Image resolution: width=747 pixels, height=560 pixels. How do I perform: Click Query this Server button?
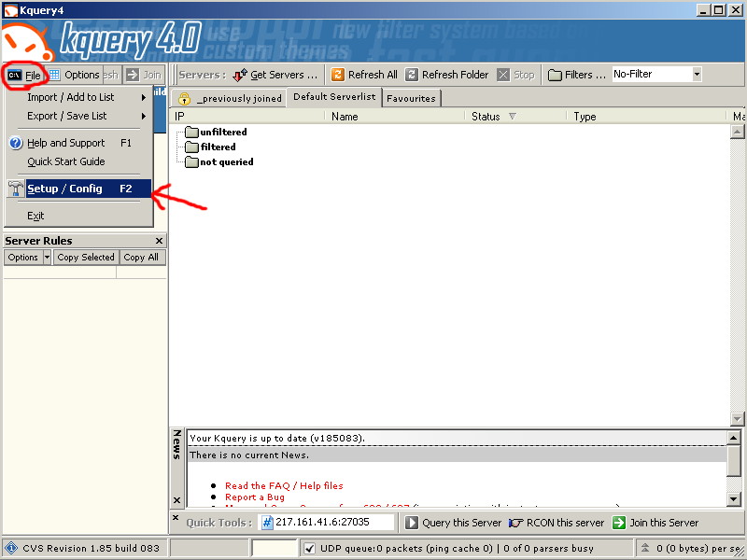pos(453,523)
